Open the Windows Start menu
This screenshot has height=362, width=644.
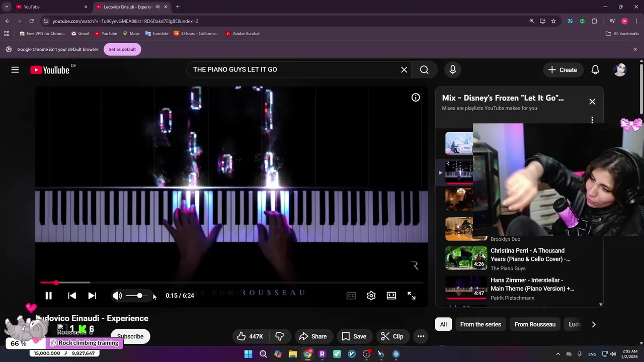248,354
